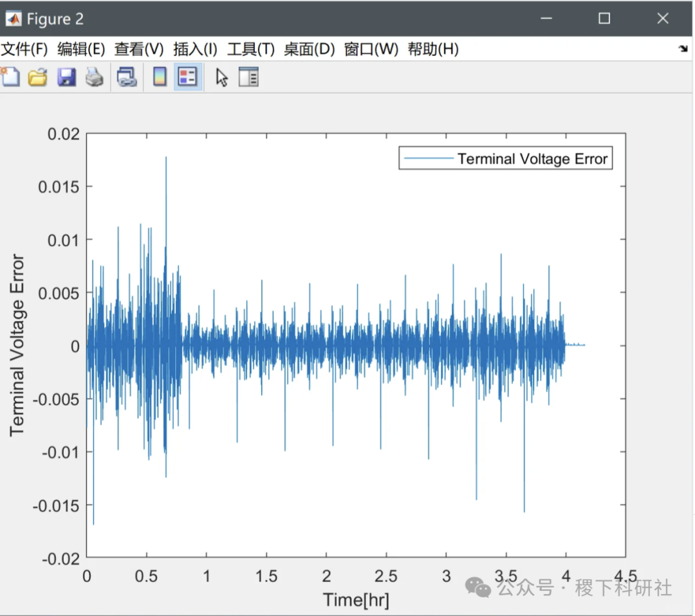Open the 窗口(W) menu
Viewport: 695px width, 616px height.
371,49
